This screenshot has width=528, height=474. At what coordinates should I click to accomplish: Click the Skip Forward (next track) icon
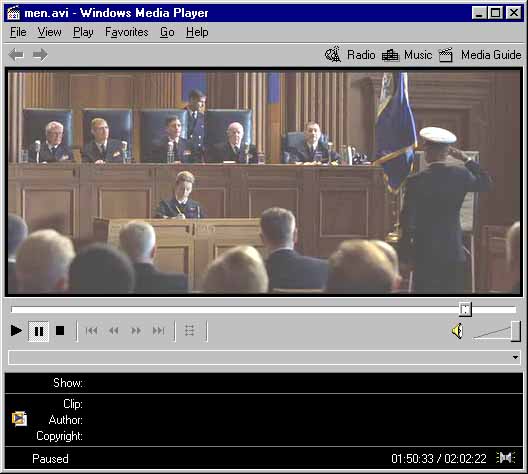click(158, 331)
